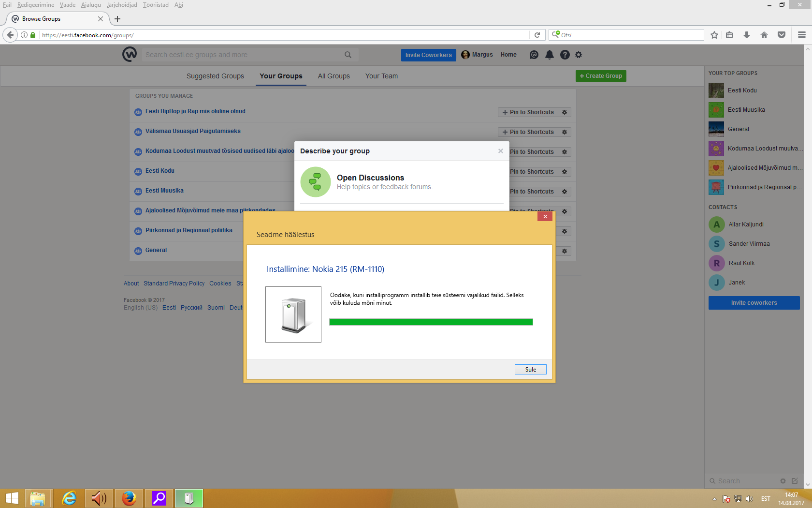This screenshot has height=508, width=812.
Task: Open the tray volume icon
Action: pos(749,499)
